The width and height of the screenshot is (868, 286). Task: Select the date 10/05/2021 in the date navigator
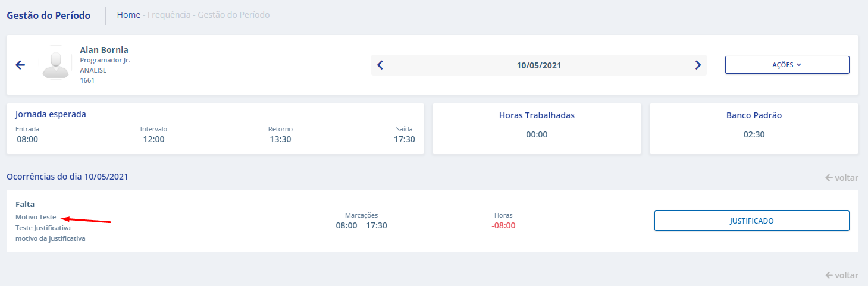tap(538, 65)
